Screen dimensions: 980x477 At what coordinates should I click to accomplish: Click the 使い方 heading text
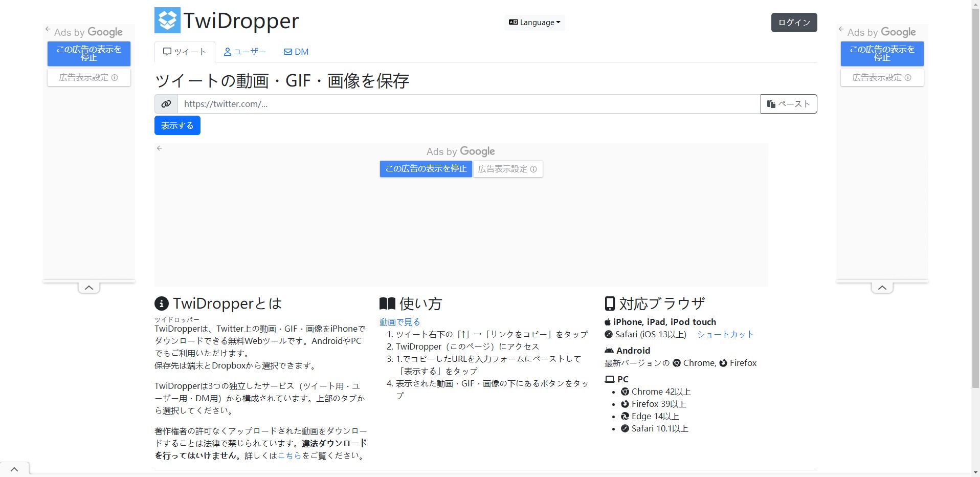pos(420,303)
